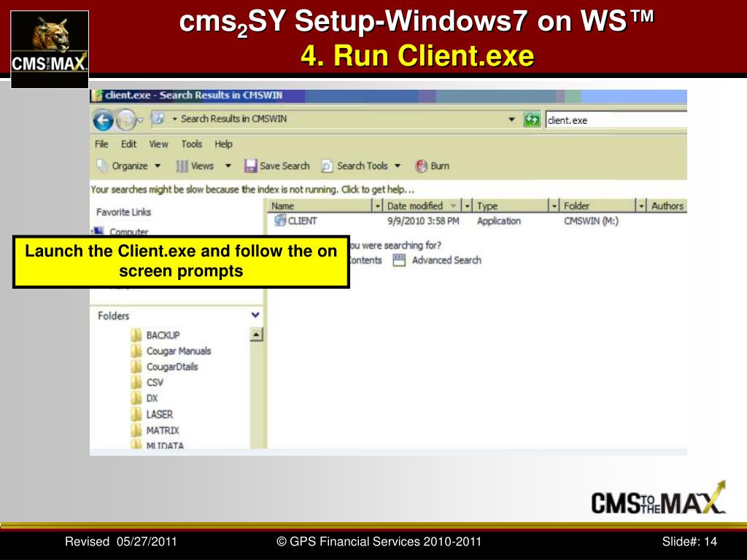
Task: Click the DX folder icon
Action: (136, 398)
